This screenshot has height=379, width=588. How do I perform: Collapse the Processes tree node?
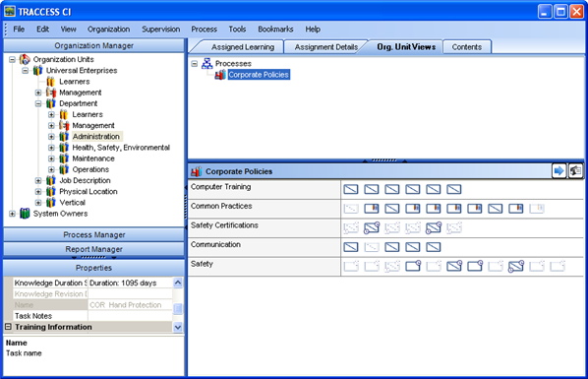tap(195, 63)
